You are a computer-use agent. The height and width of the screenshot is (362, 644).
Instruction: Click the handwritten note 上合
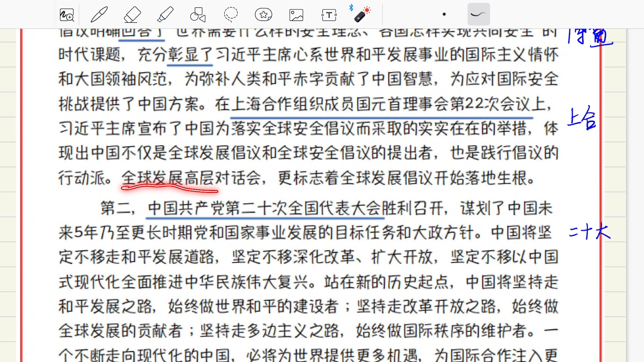pos(582,118)
